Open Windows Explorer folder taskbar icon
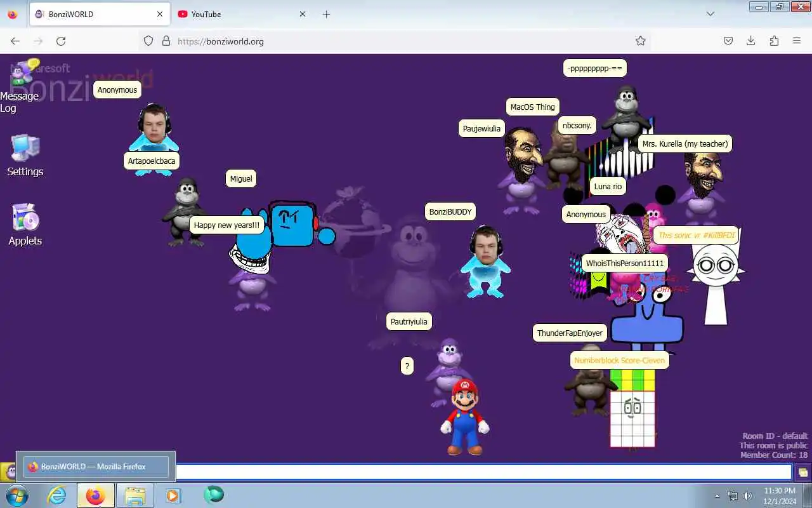 (x=134, y=496)
